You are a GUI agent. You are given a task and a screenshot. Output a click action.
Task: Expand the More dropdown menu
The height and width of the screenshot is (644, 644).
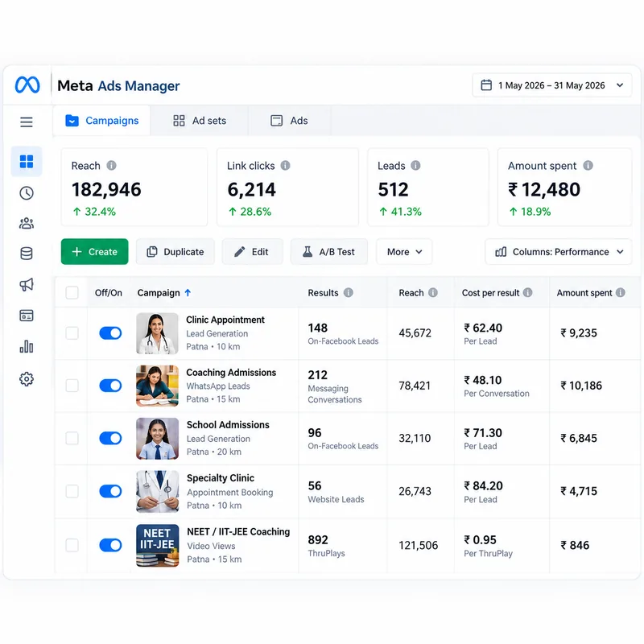click(x=404, y=252)
